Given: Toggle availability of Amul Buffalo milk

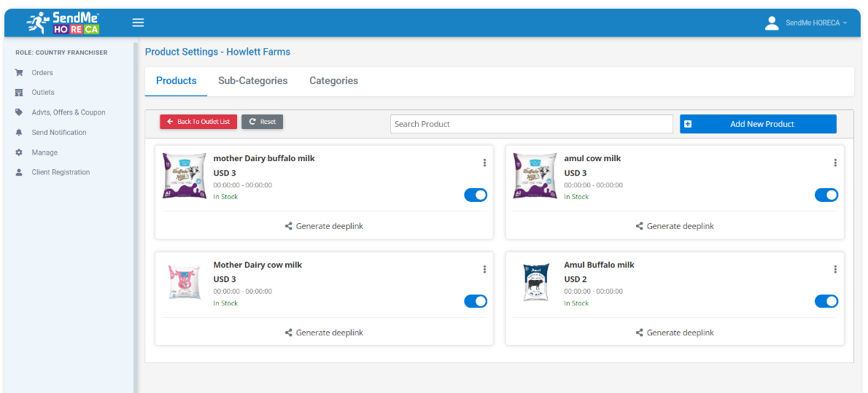Looking at the screenshot, I should pos(826,301).
